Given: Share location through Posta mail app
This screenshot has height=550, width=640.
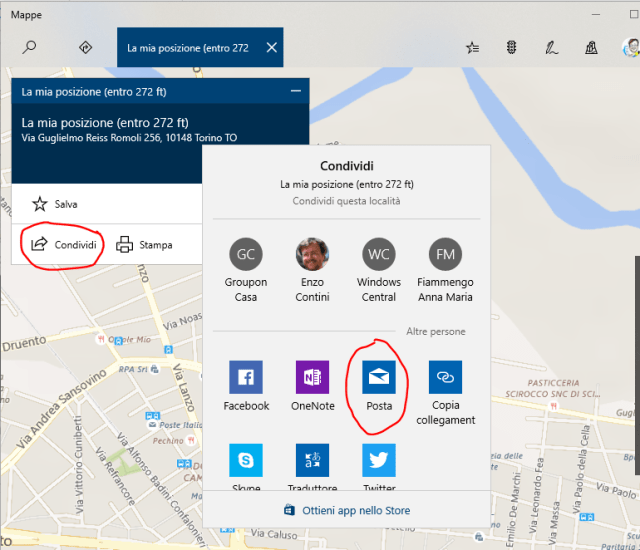Looking at the screenshot, I should pyautogui.click(x=379, y=386).
